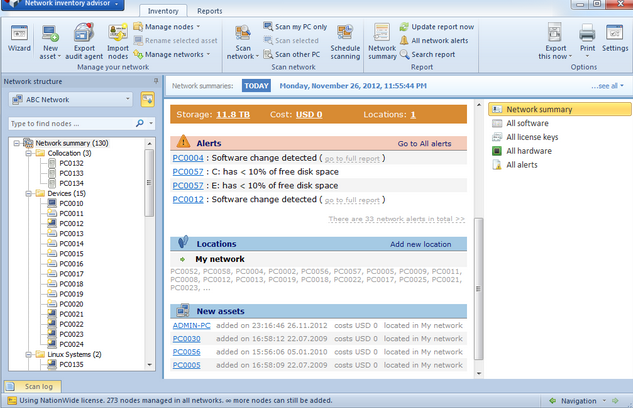Open Manage nodes menu
The image size is (633, 408).
click(x=167, y=27)
